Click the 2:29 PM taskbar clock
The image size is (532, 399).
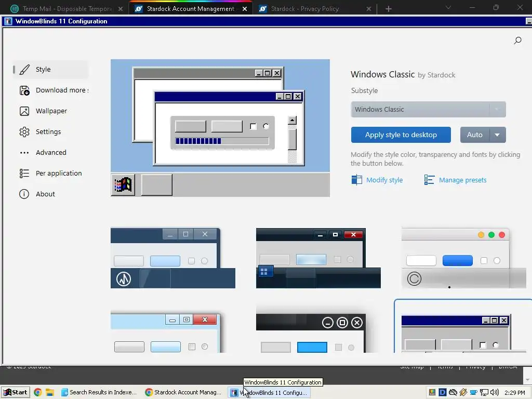[515, 393]
